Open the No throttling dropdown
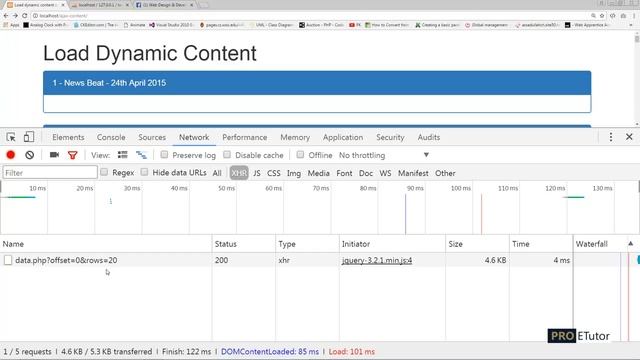This screenshot has width=640, height=360. 384,155
